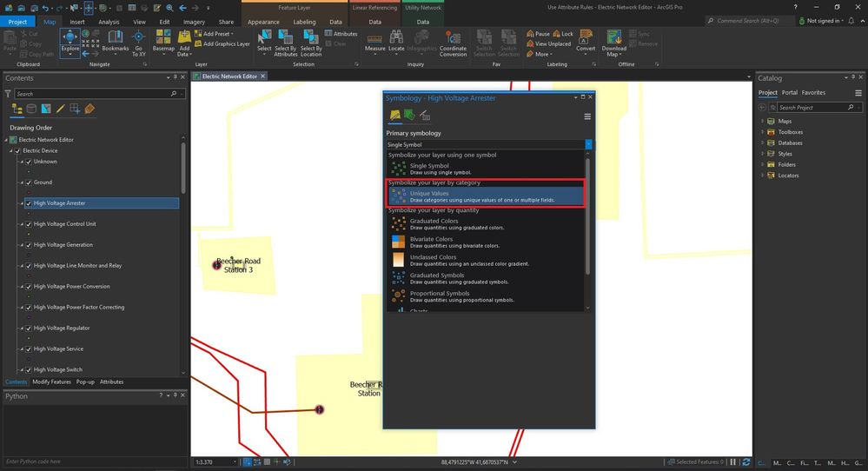This screenshot has height=471, width=868.
Task: Close the Electric Network Editor map tab
Action: 263,76
